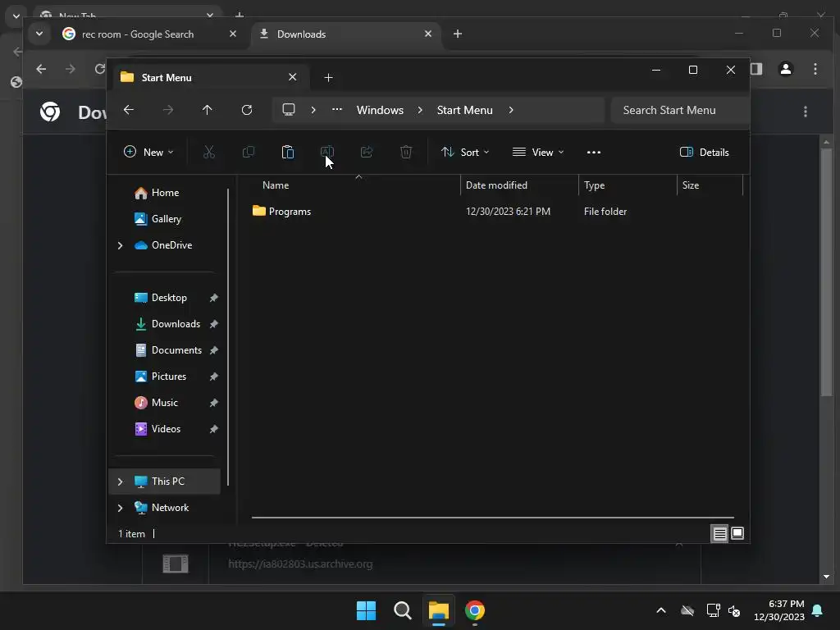Image resolution: width=840 pixels, height=630 pixels.
Task: Select the Programs folder
Action: (290, 212)
